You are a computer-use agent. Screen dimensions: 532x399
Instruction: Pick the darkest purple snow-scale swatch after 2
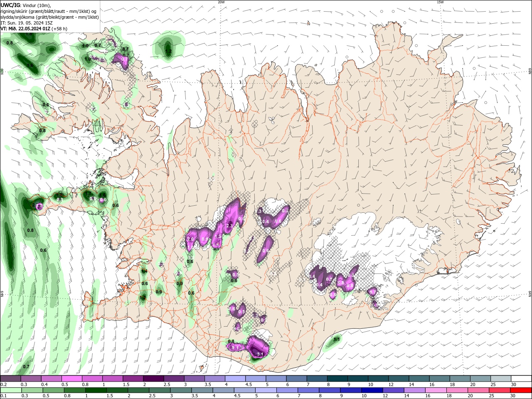(x=153, y=379)
